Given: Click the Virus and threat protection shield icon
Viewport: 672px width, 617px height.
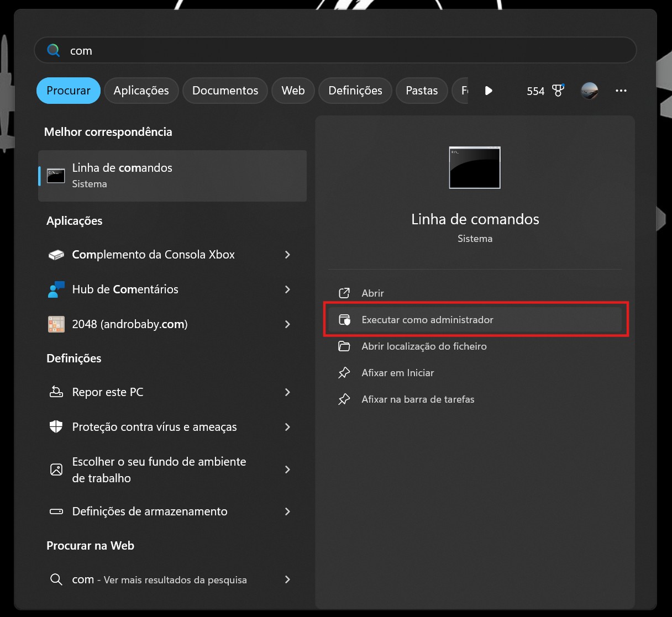Looking at the screenshot, I should [x=56, y=427].
